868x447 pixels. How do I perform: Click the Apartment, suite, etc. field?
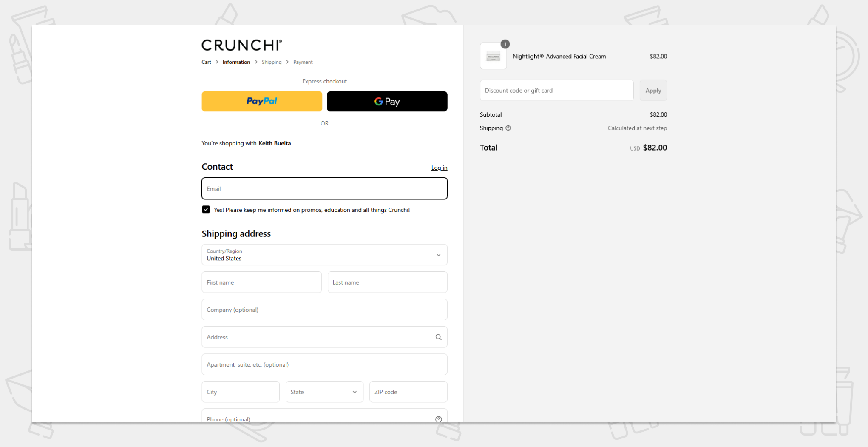coord(324,364)
